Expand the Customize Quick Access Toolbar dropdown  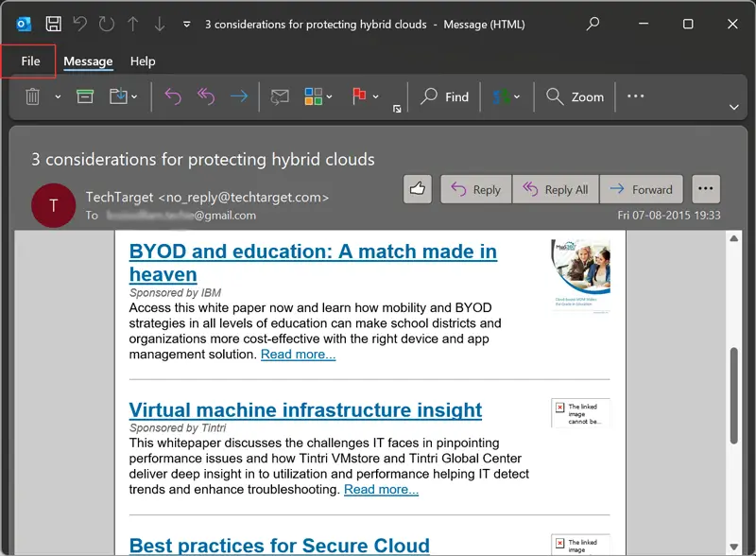[186, 24]
